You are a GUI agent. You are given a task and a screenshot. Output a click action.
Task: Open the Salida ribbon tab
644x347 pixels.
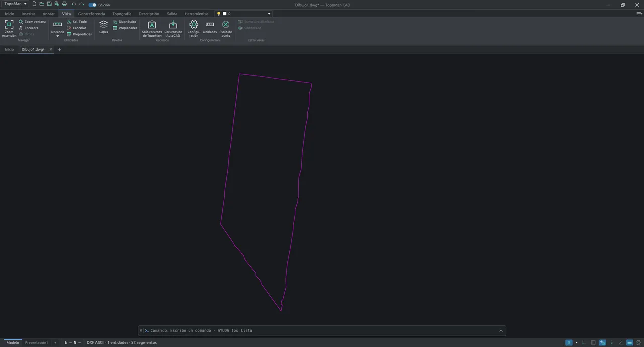point(172,14)
